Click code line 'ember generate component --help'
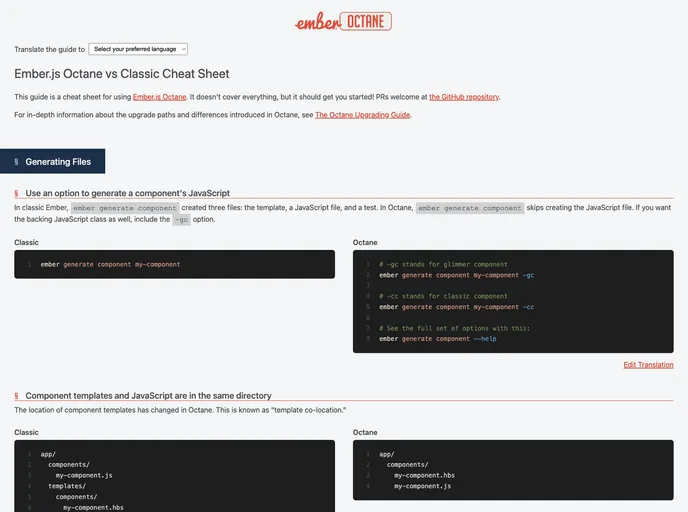This screenshot has width=688, height=512. [x=437, y=339]
